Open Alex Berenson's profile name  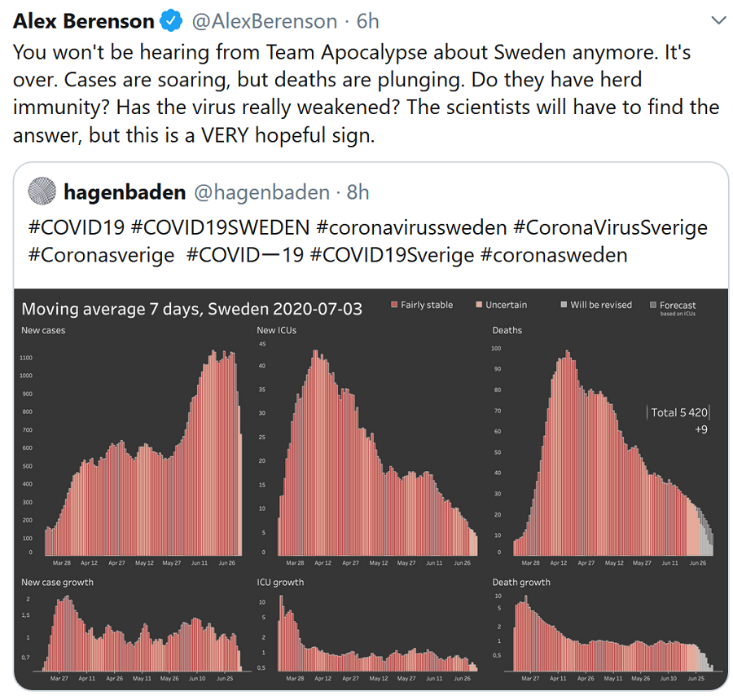pos(84,21)
